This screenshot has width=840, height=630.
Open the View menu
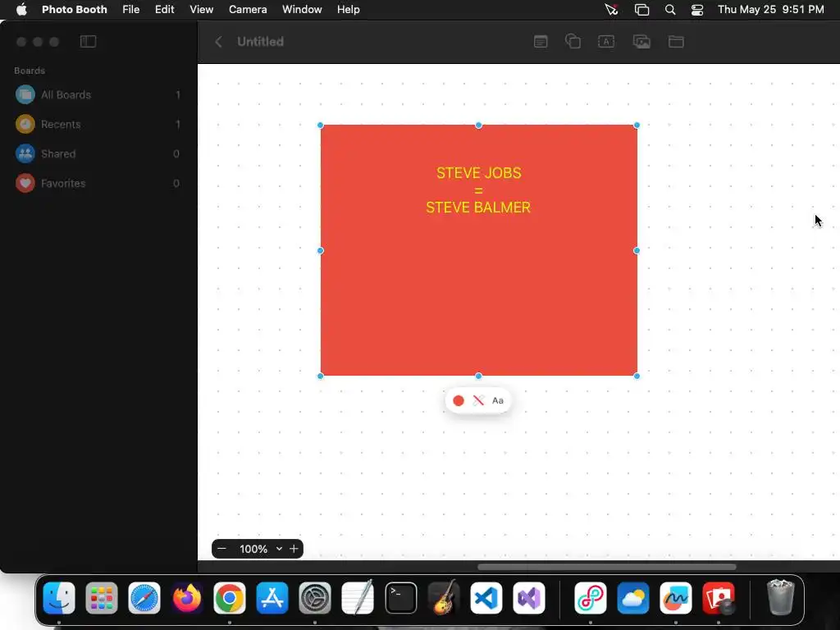click(202, 10)
